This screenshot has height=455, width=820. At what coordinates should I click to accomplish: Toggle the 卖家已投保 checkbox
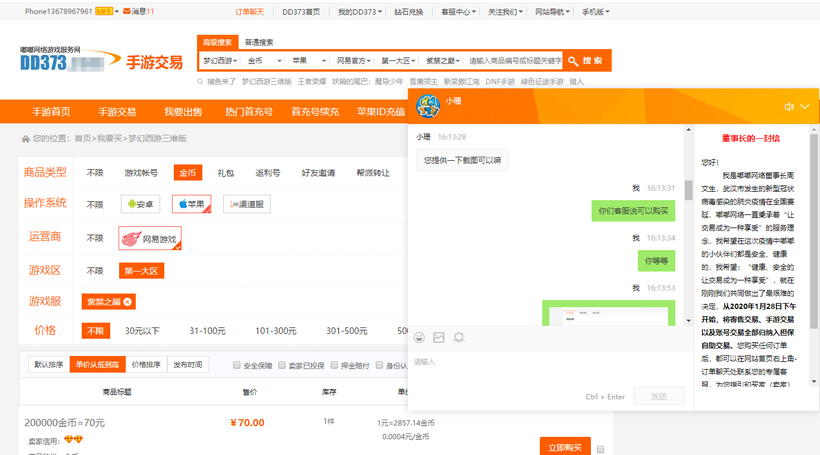point(282,365)
